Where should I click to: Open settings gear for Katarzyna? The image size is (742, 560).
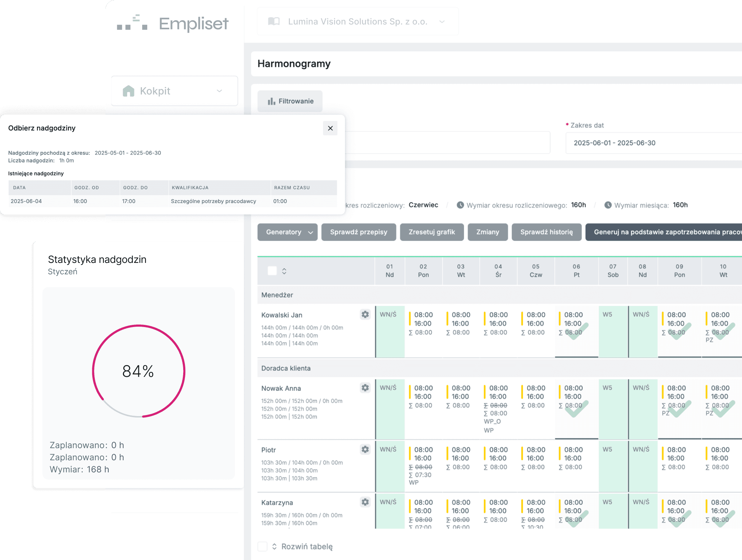(x=365, y=502)
